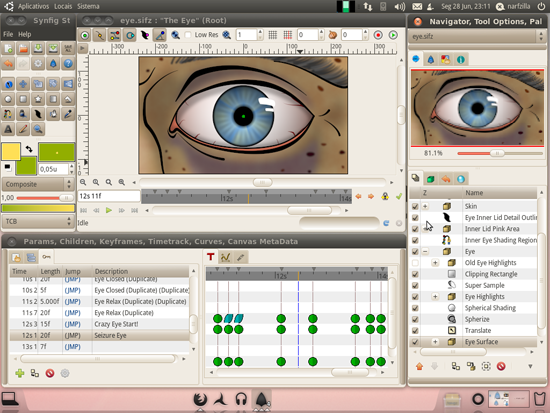Image resolution: width=550 pixels, height=413 pixels.
Task: Uncheck Spherical Shading layer checkbox
Action: pos(415,308)
